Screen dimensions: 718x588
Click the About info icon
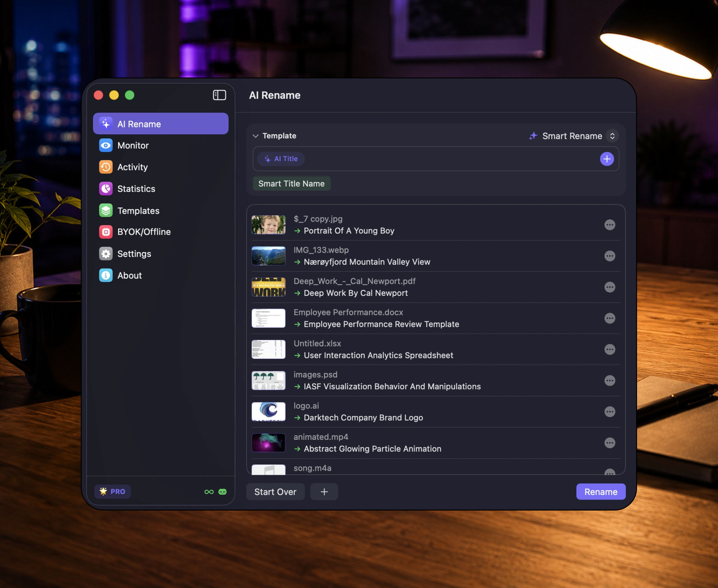click(106, 275)
